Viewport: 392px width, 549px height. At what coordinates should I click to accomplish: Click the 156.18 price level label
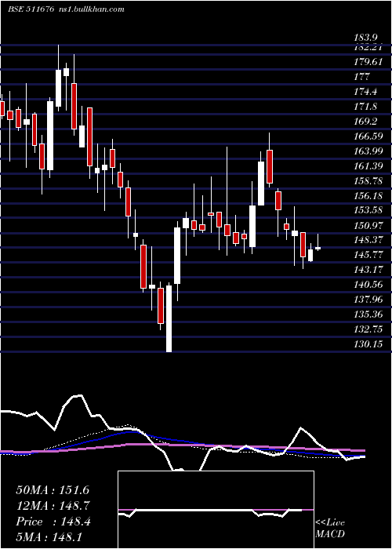point(368,196)
